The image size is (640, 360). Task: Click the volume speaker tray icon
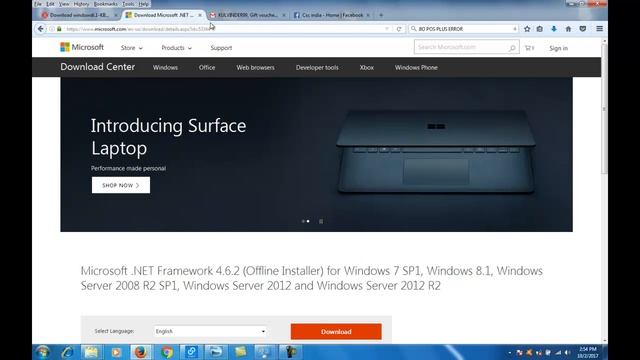[567, 352]
